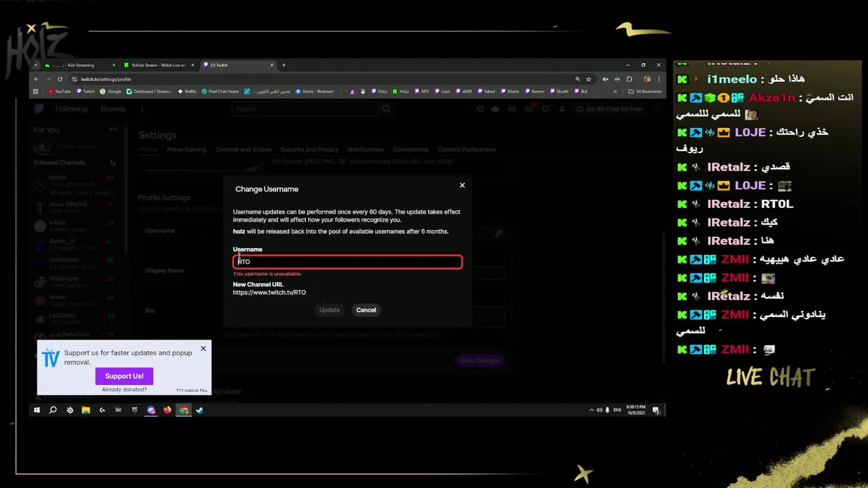Click the pencil edit icon beside Username
This screenshot has width=868, height=488.
coord(498,233)
